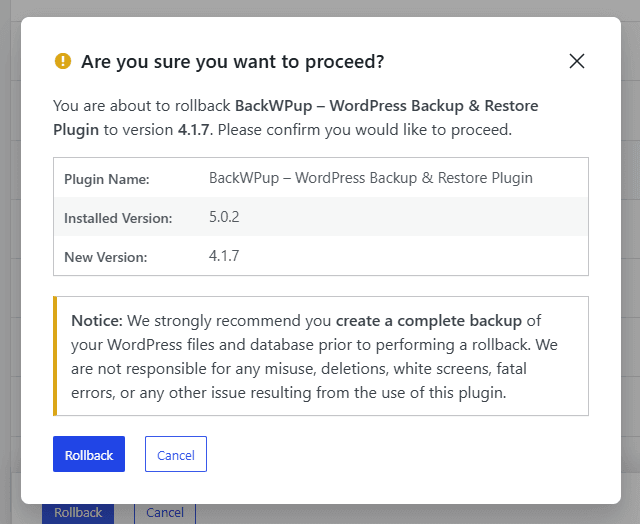
Task: Click the notice box's orange left border
Action: (x=56, y=355)
